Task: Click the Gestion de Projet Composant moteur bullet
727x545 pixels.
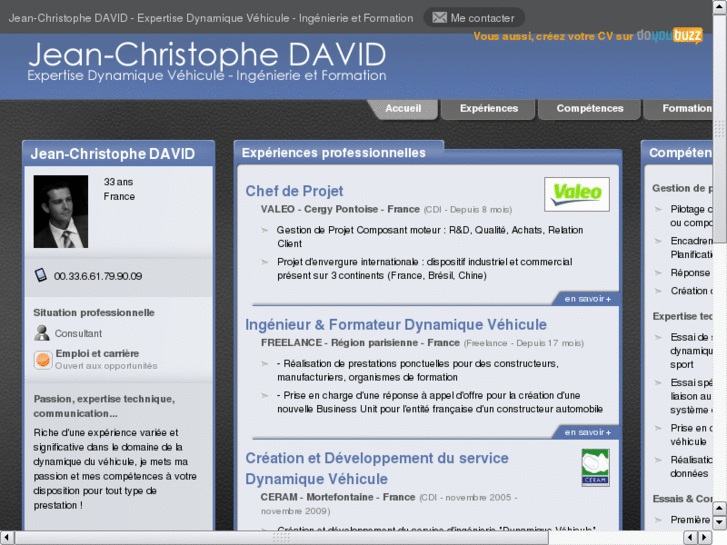Action: (x=430, y=237)
